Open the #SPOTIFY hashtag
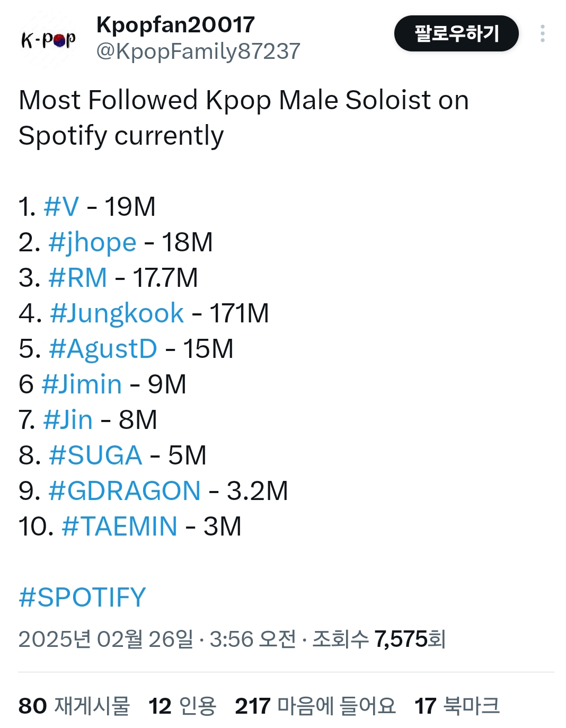 (82, 598)
